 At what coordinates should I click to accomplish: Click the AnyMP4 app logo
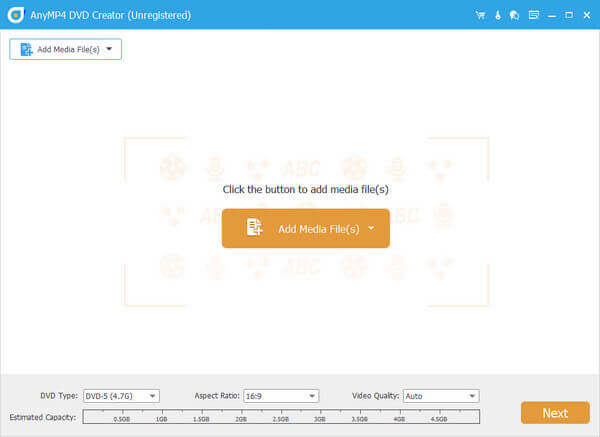[x=16, y=15]
